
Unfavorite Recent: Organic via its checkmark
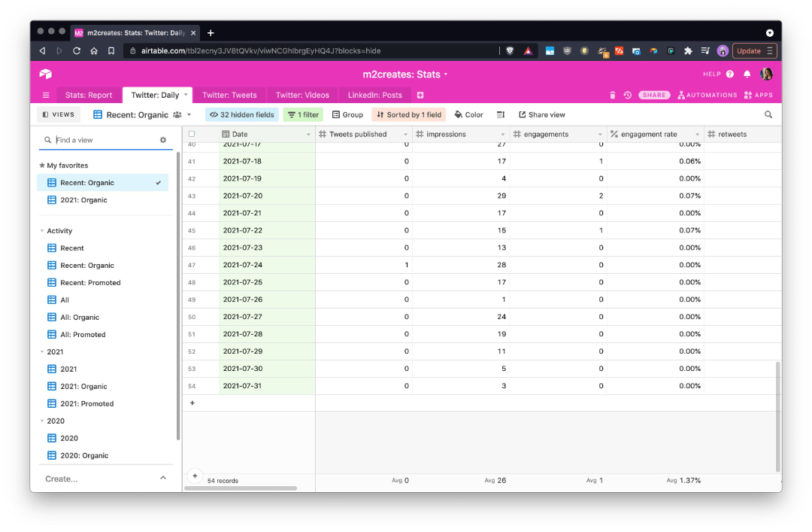click(158, 182)
